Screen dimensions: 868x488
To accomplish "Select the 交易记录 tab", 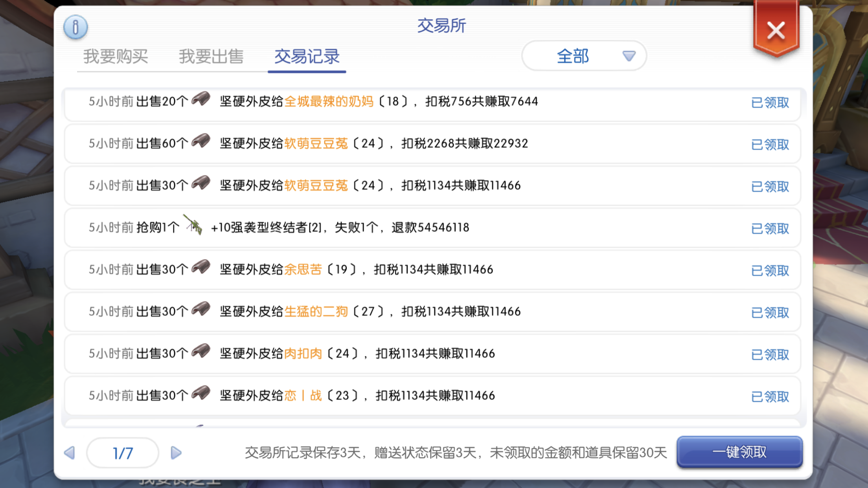I will (x=307, y=57).
